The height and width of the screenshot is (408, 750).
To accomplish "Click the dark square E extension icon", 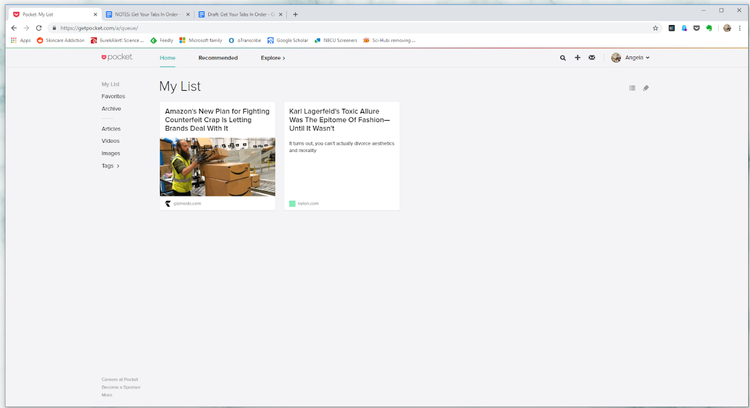I will pyautogui.click(x=672, y=28).
